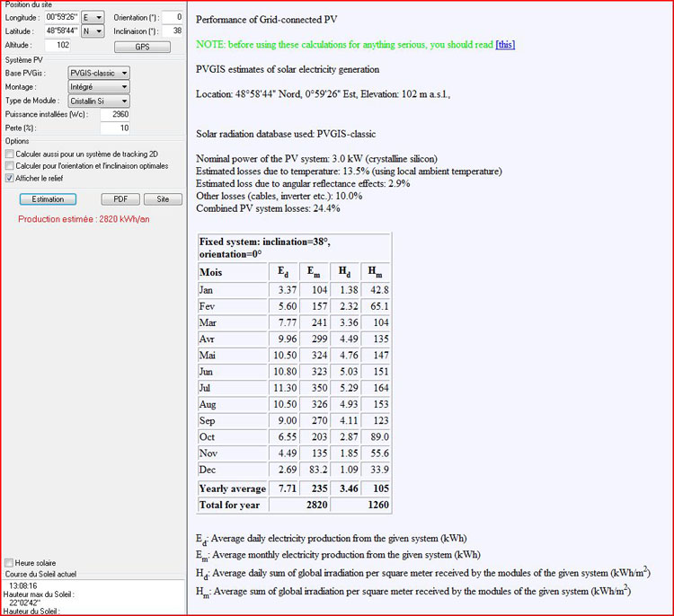Viewport: 674px width, 616px height.
Task: Open the longitude E/W direction dropdown
Action: coord(93,17)
